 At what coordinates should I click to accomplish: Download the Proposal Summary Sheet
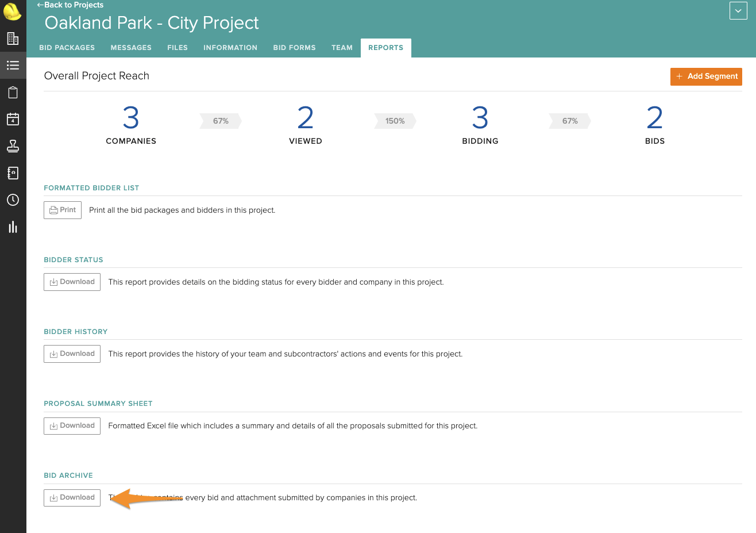coord(72,425)
